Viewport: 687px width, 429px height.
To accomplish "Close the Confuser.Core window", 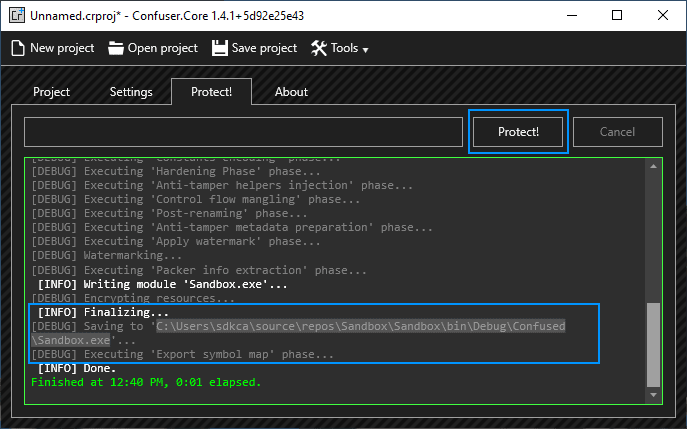I will pyautogui.click(x=663, y=15).
